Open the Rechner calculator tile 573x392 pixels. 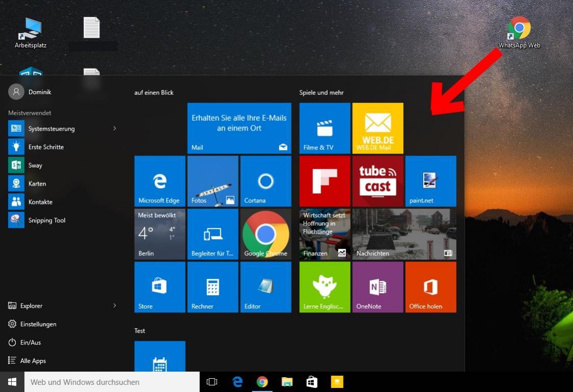click(213, 287)
